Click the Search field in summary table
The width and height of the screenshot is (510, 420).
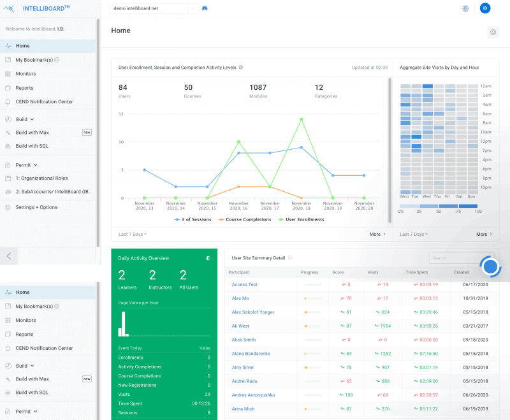462,257
